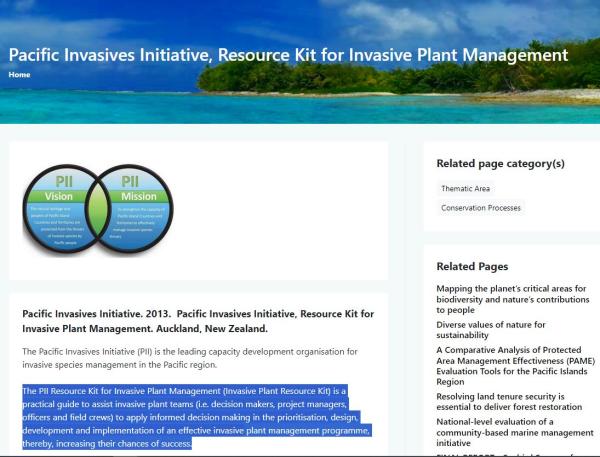Screen dimensions: 600x457
Task: Click the page title in the banner
Action: pyautogui.click(x=288, y=54)
